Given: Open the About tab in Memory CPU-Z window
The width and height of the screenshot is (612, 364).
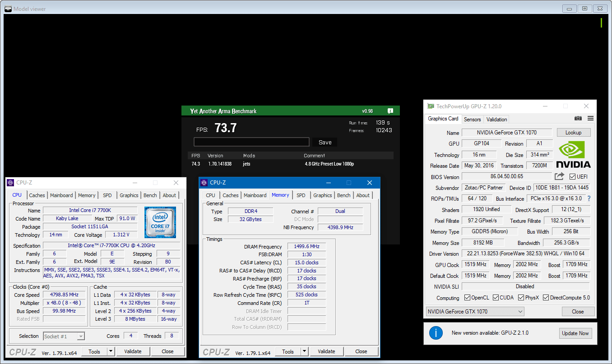Looking at the screenshot, I should pyautogui.click(x=363, y=195).
